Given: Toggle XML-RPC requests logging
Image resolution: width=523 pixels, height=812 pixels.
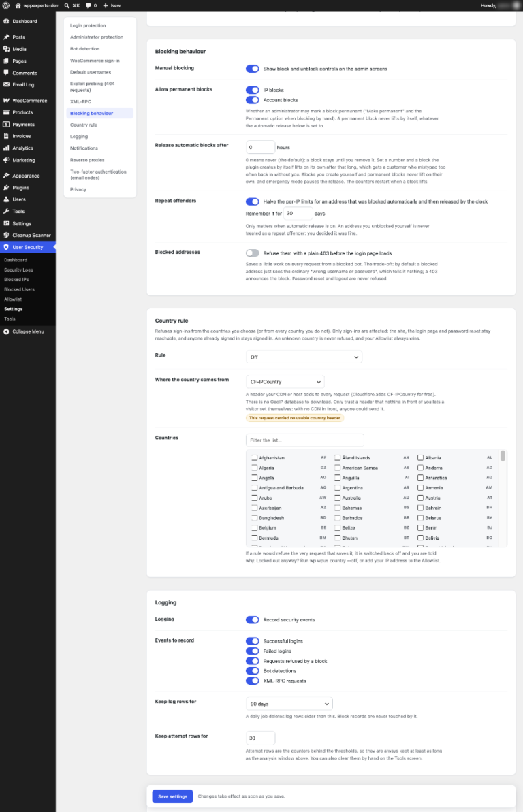Looking at the screenshot, I should (253, 681).
